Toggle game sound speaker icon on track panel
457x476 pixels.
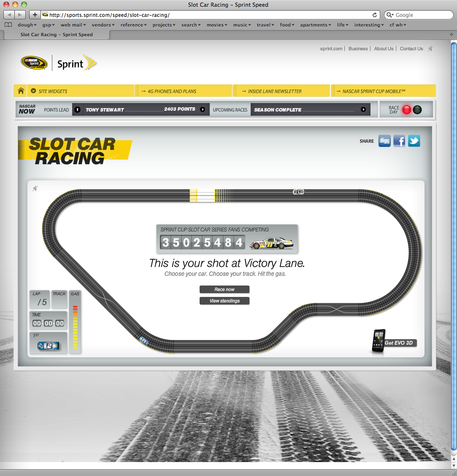click(35, 188)
